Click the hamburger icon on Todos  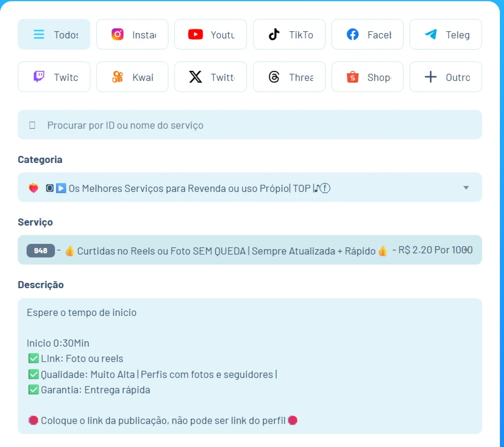coord(39,34)
